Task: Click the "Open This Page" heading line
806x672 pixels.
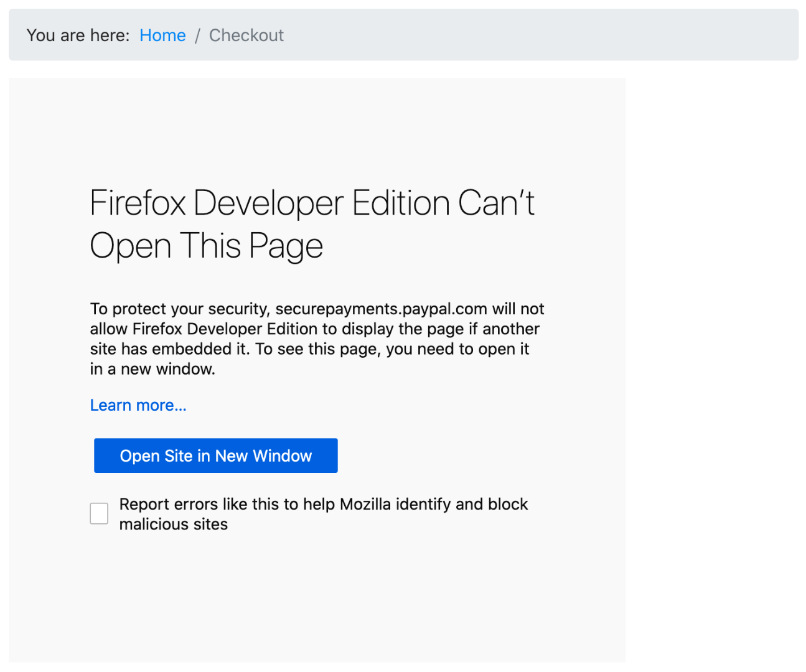Action: [206, 246]
